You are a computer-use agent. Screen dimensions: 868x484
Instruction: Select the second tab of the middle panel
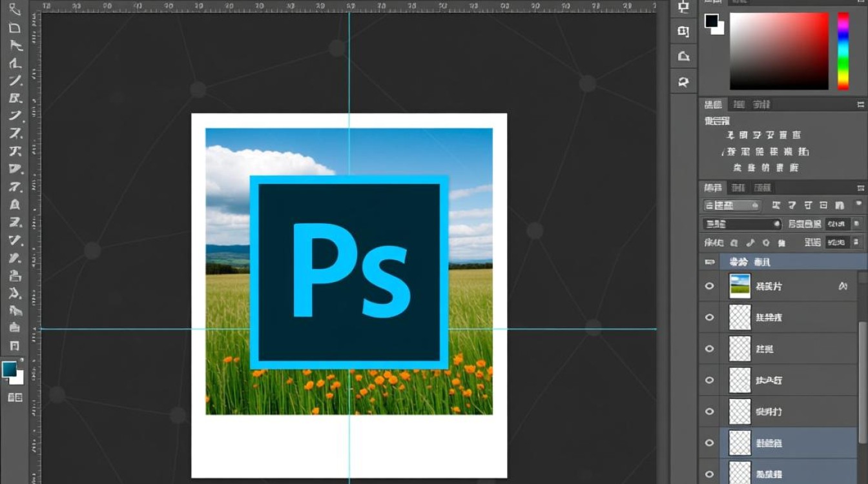(739, 105)
